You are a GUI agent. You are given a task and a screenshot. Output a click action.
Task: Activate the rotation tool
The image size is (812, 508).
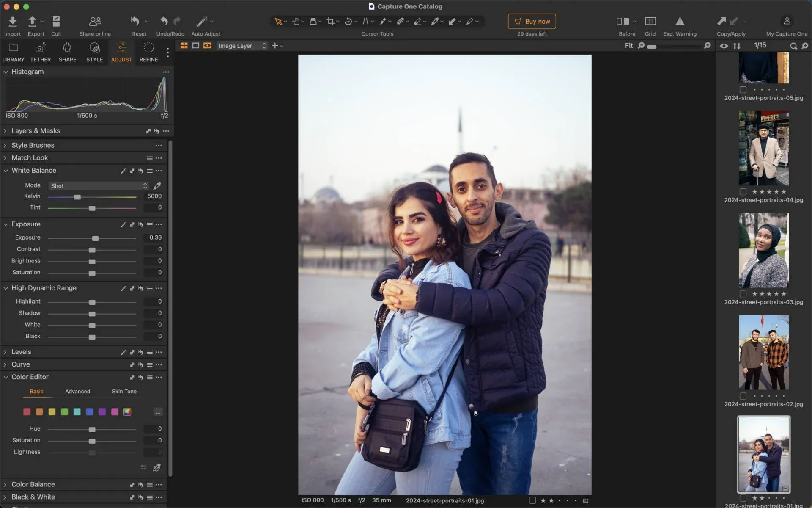348,21
